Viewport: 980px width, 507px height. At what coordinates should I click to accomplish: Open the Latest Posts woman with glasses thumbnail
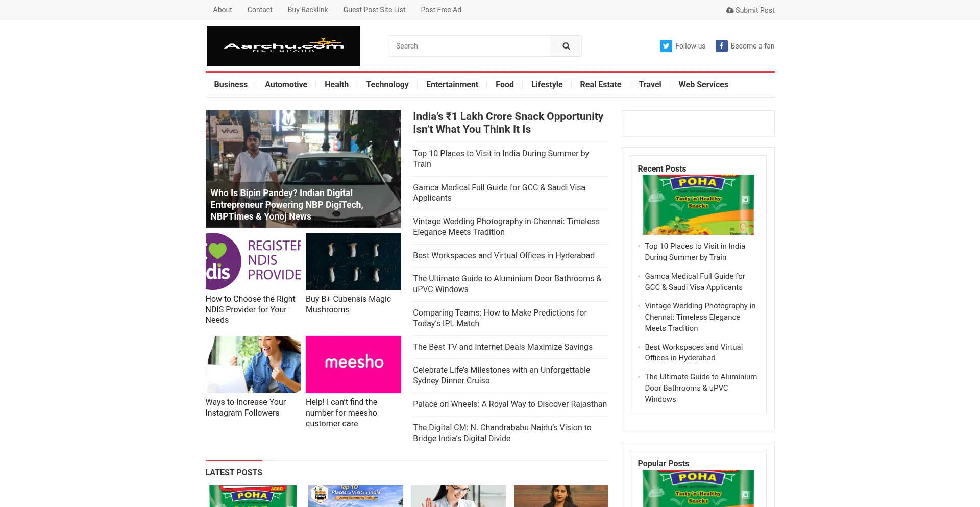(458, 496)
